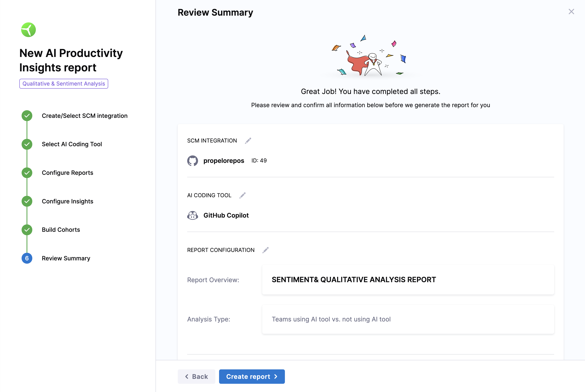585x392 pixels.
Task: Edit the SCM Integration section via pencil icon
Action: [x=248, y=141]
